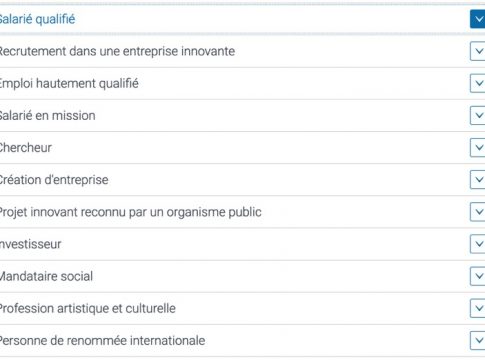Select the Mandataire social label
Image resolution: width=485 pixels, height=360 pixels.
(x=46, y=276)
